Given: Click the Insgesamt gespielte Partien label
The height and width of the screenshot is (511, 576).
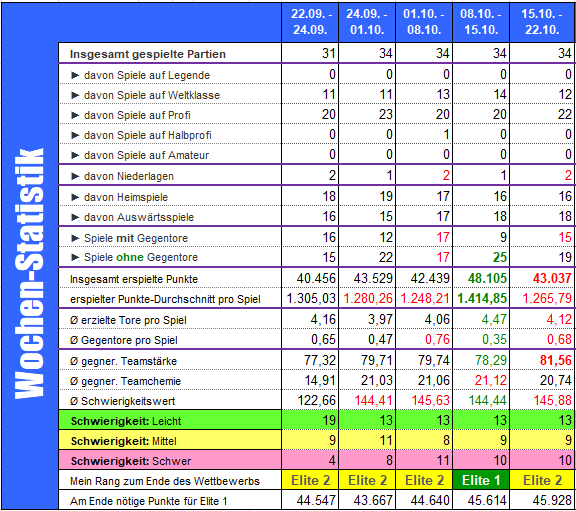Looking at the screenshot, I should (148, 54).
